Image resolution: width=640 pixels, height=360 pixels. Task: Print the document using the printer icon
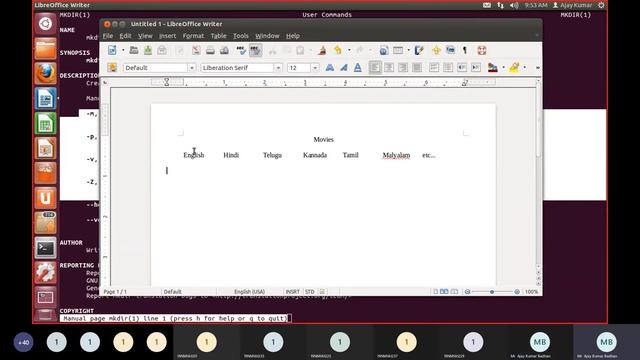(x=210, y=50)
